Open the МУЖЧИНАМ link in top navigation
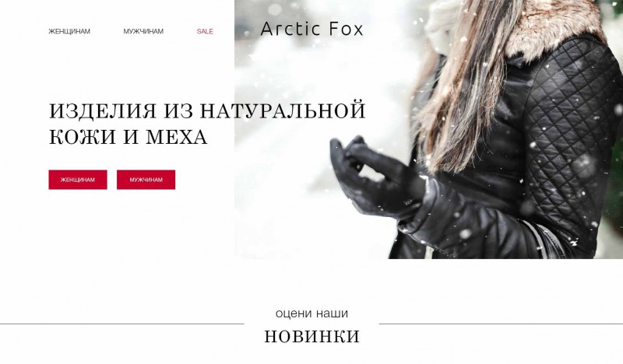Viewport: 623px width, 364px height. tap(143, 31)
